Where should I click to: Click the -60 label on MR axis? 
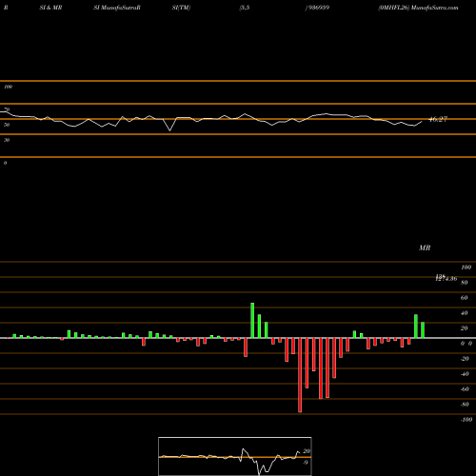click(x=465, y=389)
